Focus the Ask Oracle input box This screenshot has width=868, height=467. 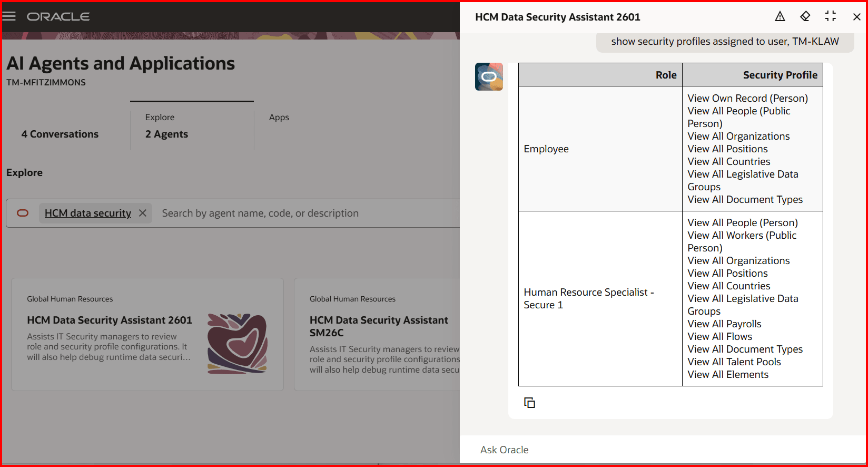pyautogui.click(x=664, y=450)
